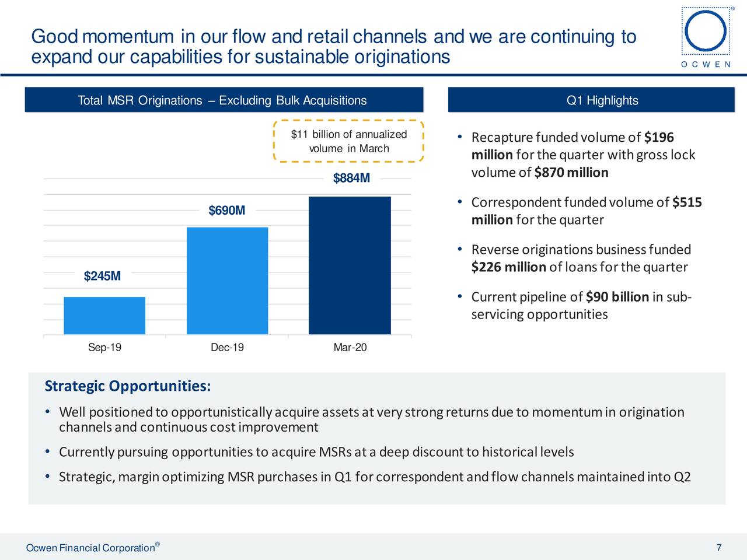Click the page number 7
The width and height of the screenshot is (747, 560).
tap(719, 547)
